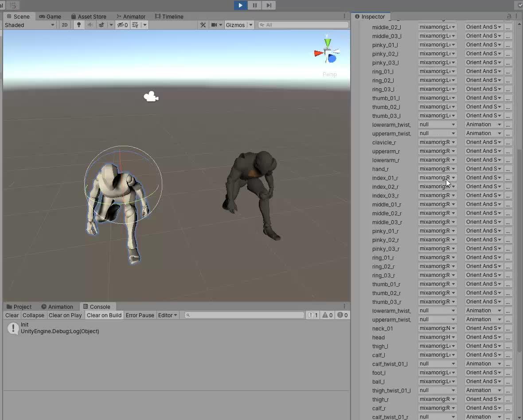Toggle Collapse in Console
Viewport: 523px width, 420px height.
pyautogui.click(x=33, y=315)
